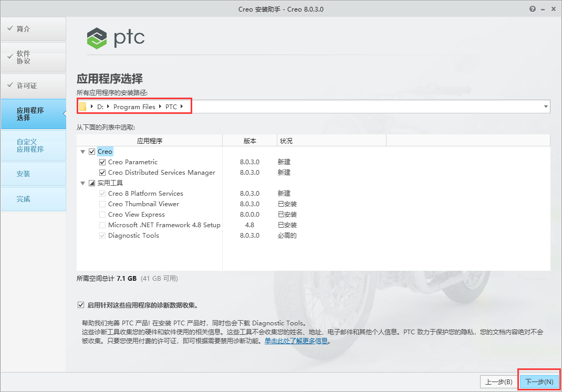
Task: Select the Creo Thumbnail Viewer label
Action: coord(143,204)
